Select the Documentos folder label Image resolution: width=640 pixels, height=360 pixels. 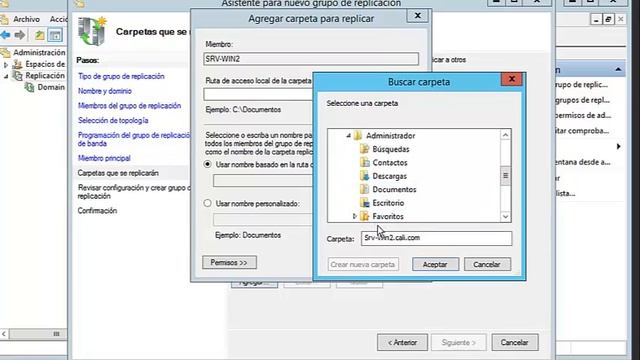coord(394,190)
